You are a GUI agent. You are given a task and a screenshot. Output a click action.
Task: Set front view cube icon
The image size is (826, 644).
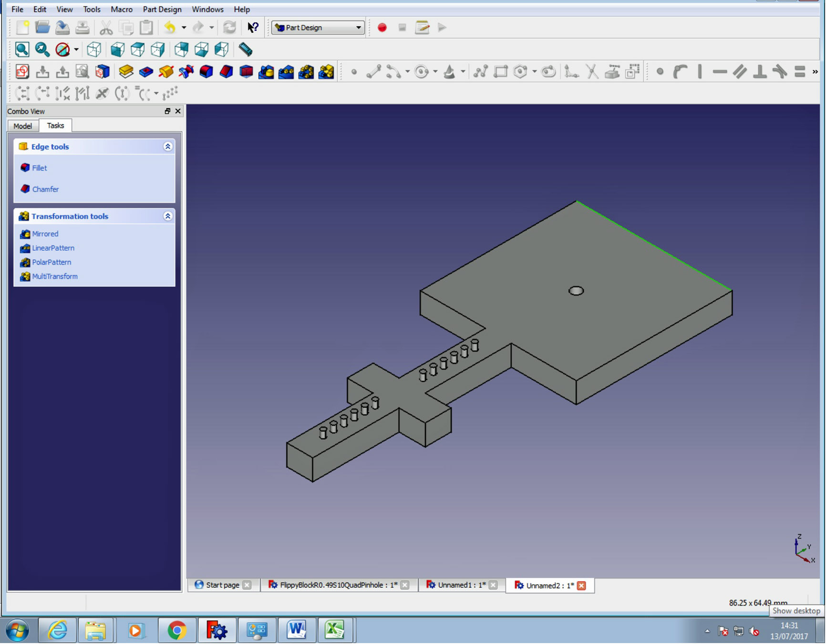coord(117,49)
